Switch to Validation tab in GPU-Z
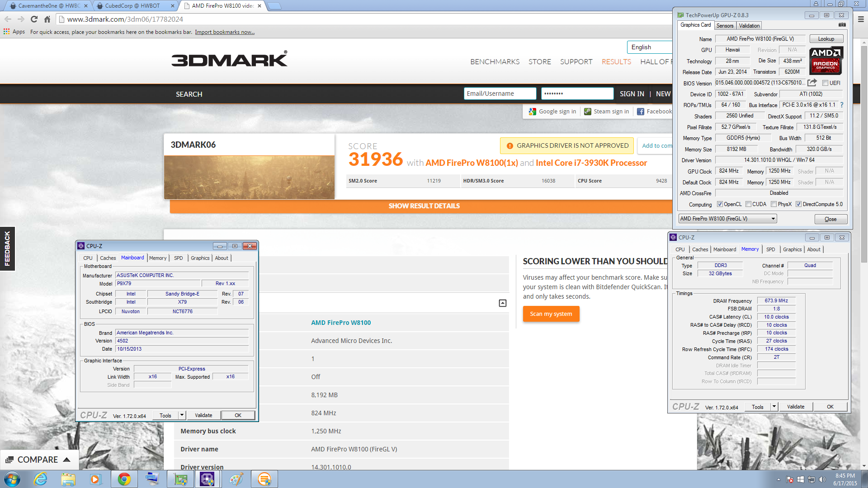The image size is (868, 488). [749, 26]
